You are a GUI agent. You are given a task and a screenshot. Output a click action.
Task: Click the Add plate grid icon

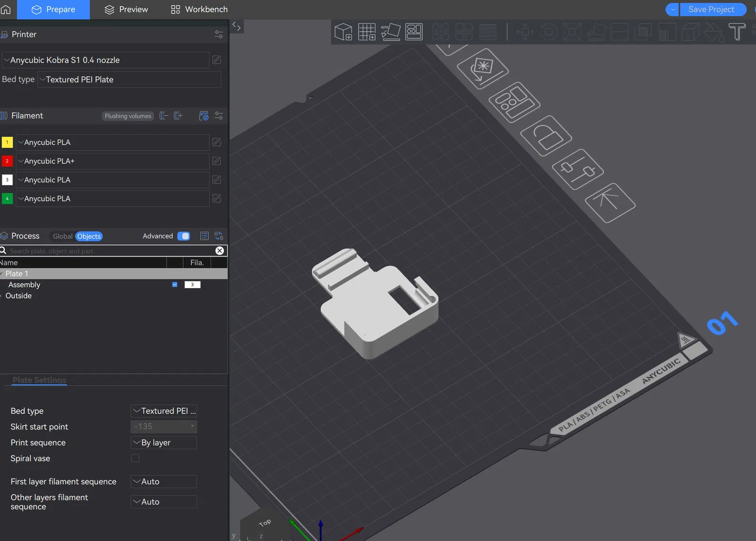coord(367,32)
